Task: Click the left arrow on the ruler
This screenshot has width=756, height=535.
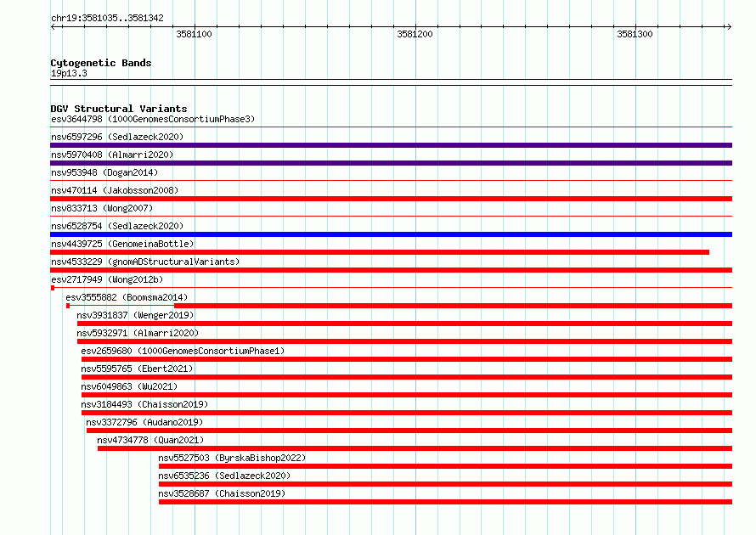Action: point(54,26)
